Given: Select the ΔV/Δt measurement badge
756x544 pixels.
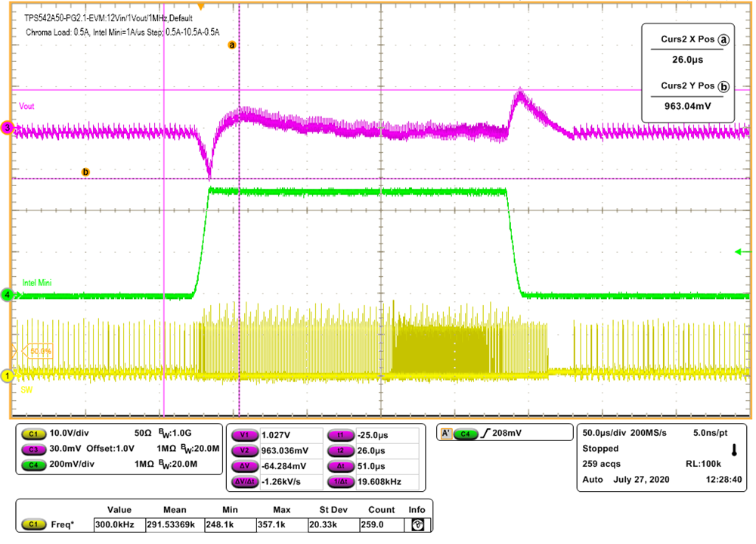Looking at the screenshot, I should pyautogui.click(x=243, y=479).
